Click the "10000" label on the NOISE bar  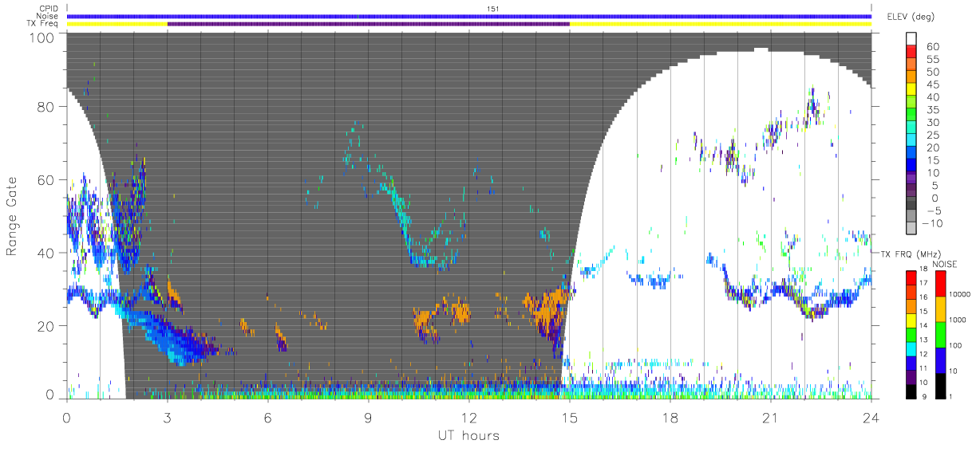click(x=961, y=294)
